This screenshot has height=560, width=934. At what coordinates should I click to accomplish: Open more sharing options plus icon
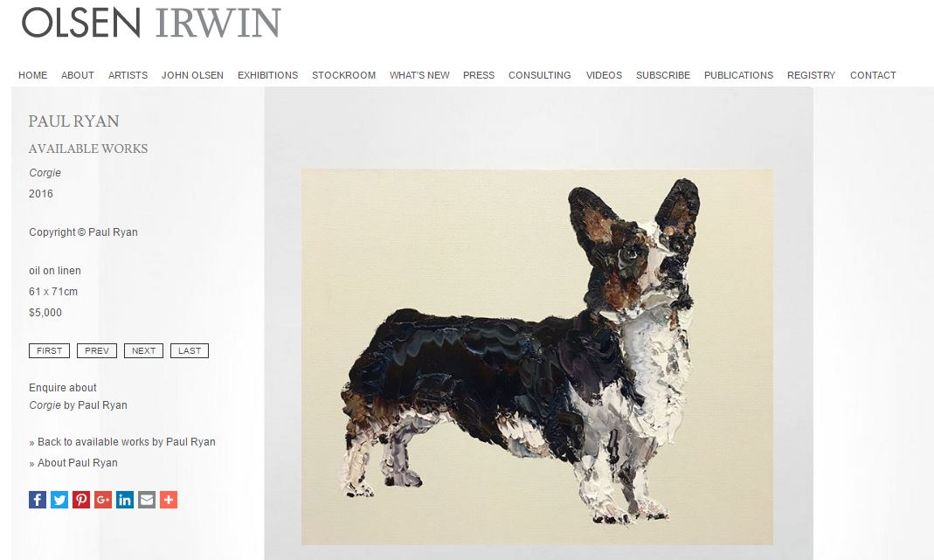[169, 500]
